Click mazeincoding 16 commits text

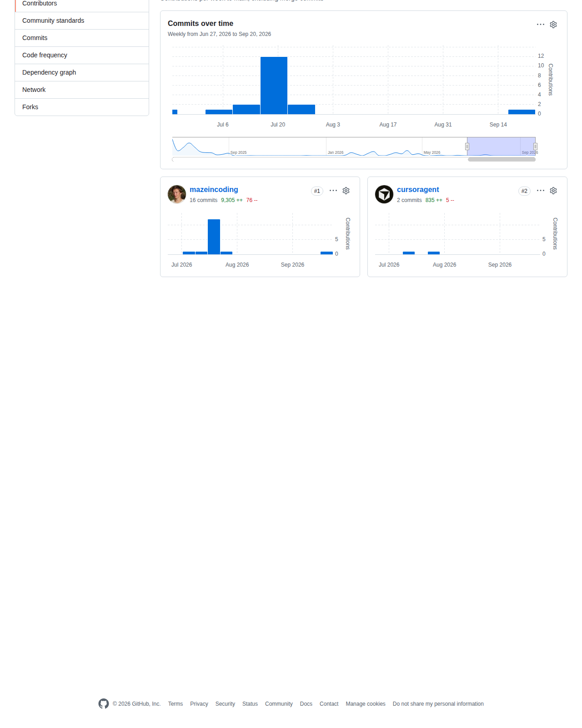point(203,200)
